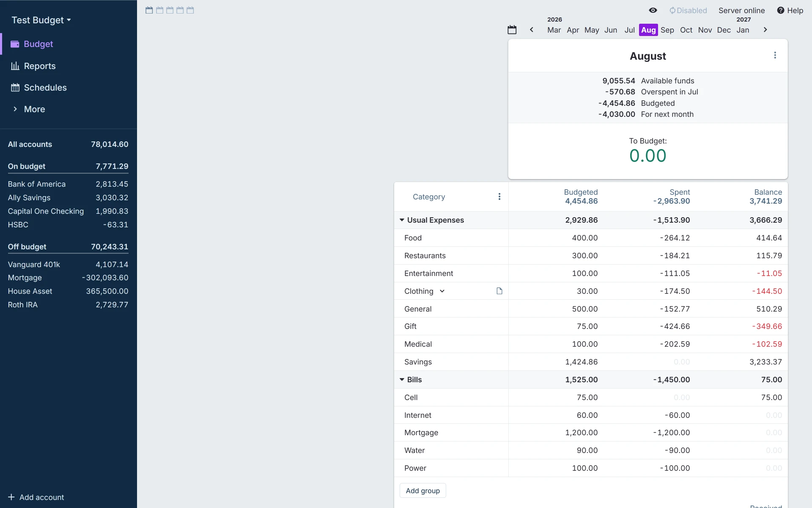This screenshot has height=508, width=812.
Task: Go to next months arrow
Action: [x=765, y=30]
